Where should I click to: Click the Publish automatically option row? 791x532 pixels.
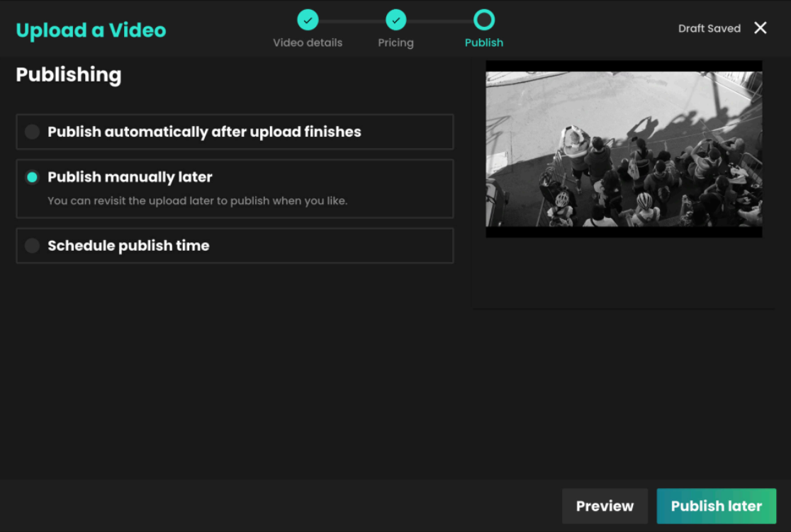[235, 132]
